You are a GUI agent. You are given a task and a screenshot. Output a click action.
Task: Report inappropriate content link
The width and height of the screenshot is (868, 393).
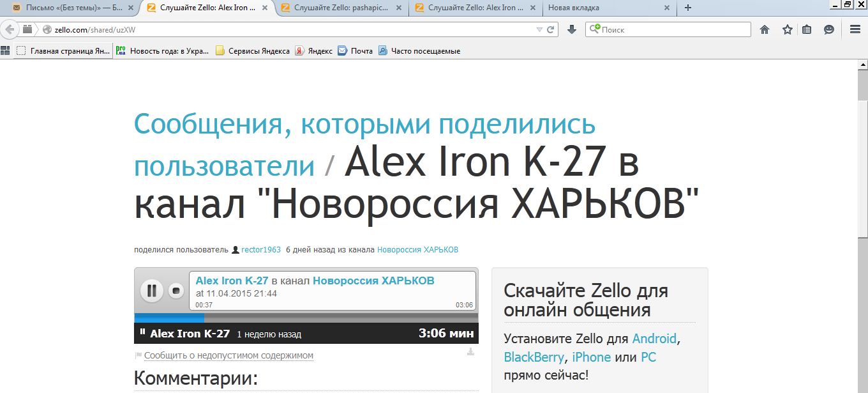tap(228, 356)
